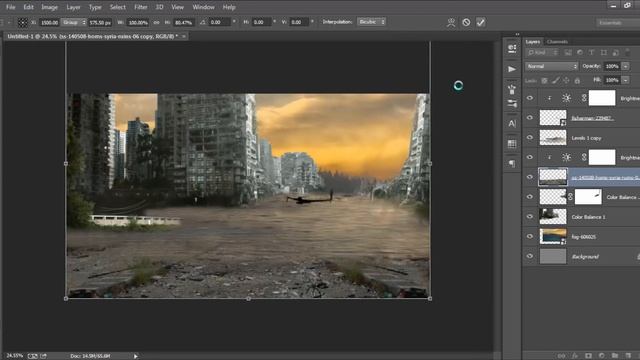The height and width of the screenshot is (360, 640).
Task: Hide the Background layer
Action: (530, 256)
